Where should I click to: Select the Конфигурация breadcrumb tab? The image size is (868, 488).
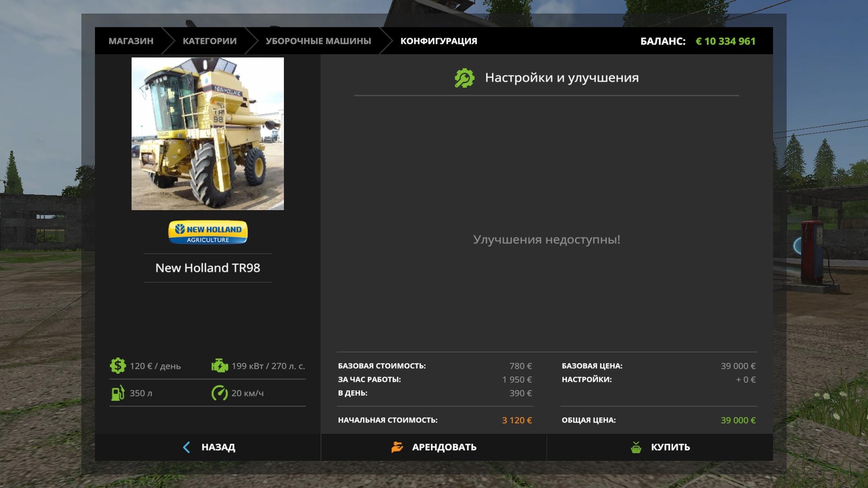click(x=438, y=41)
